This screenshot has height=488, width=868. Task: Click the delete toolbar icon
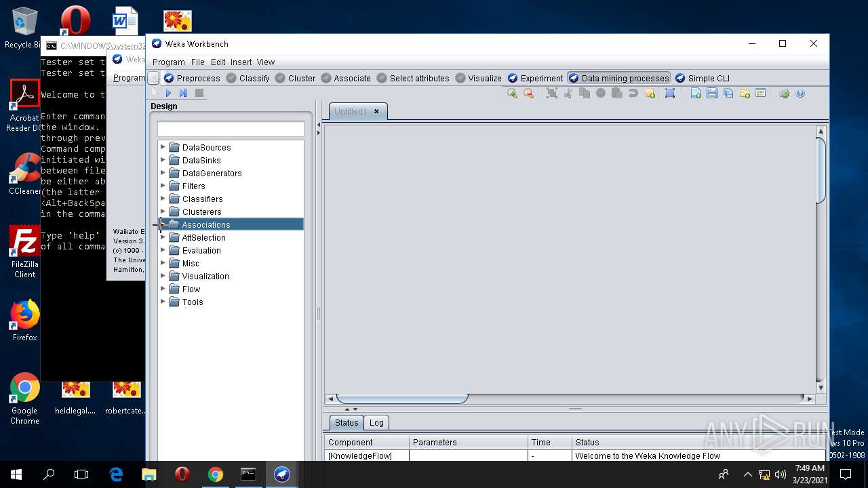601,94
